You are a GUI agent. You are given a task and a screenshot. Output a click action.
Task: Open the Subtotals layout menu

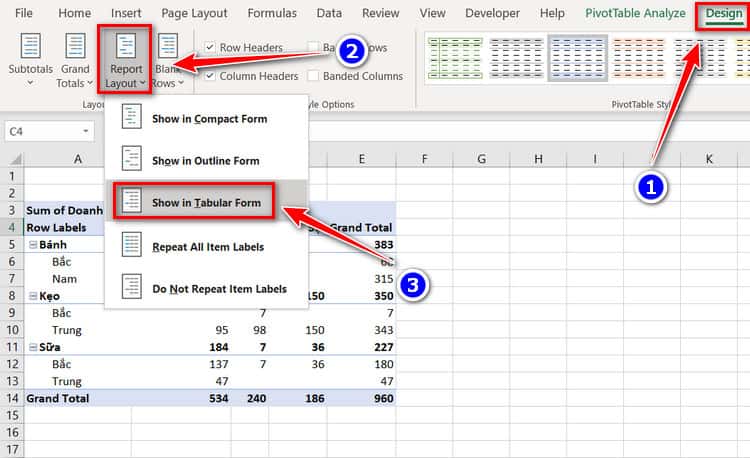[30, 60]
